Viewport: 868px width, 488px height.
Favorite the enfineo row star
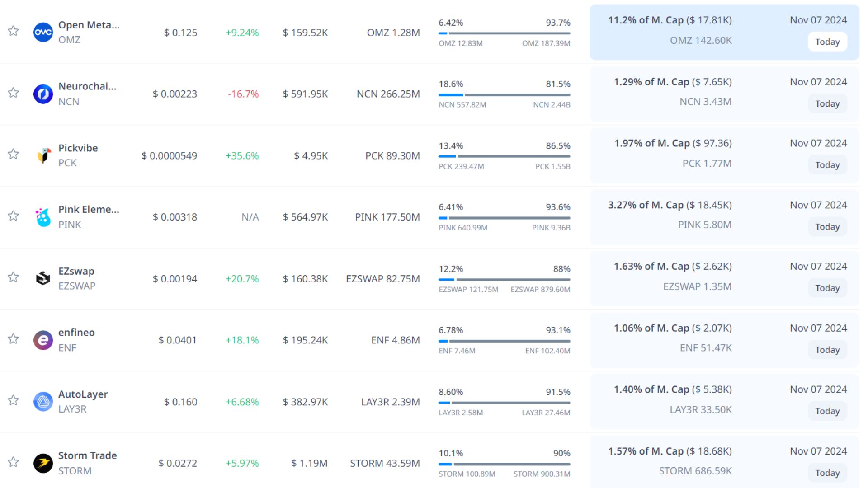[x=14, y=339]
